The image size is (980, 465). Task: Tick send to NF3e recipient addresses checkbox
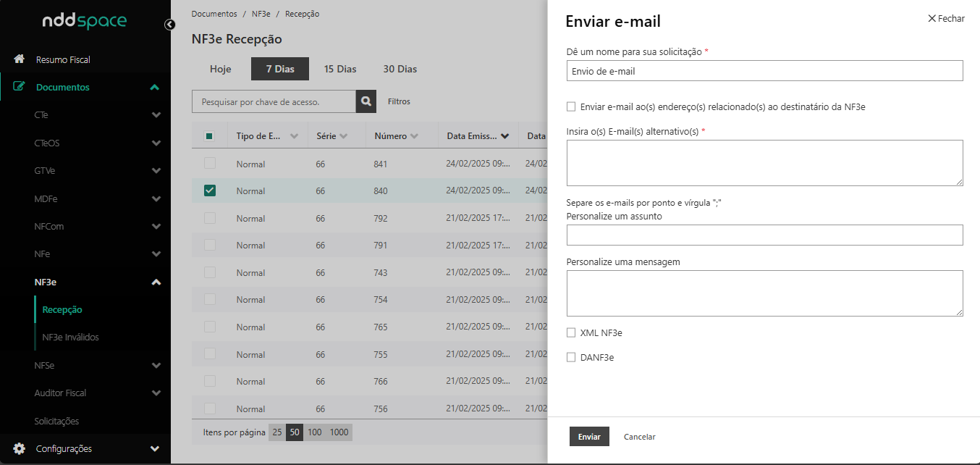[571, 106]
